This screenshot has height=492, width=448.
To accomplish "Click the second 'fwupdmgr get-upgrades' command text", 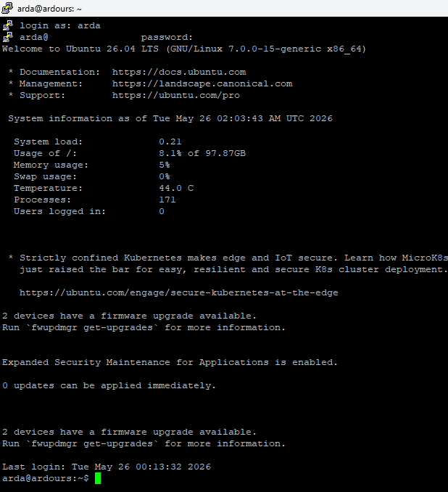I will click(x=92, y=443).
